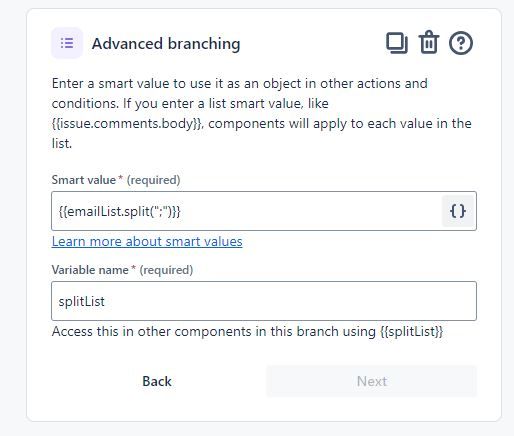Viewport: 514px width, 436px height.
Task: Click the (required) note beside Smart value
Action: point(154,180)
